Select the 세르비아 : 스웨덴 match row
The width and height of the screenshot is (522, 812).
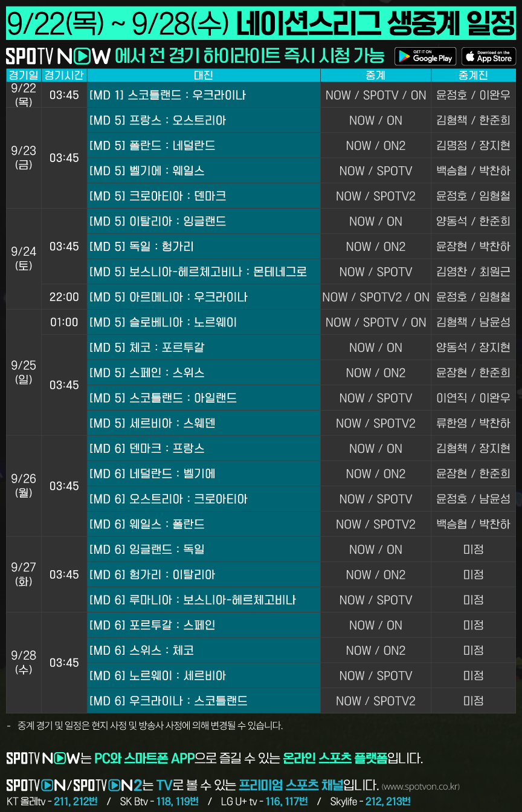[204, 423]
